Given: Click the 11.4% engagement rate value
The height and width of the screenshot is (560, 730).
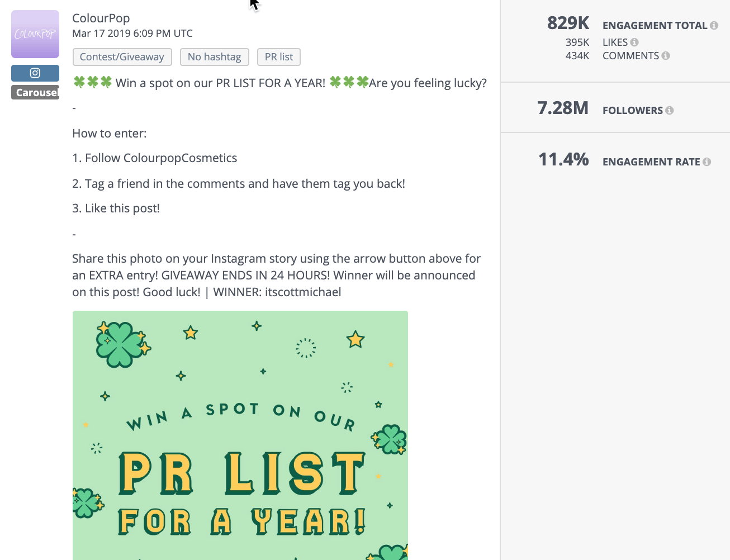Looking at the screenshot, I should (x=563, y=159).
